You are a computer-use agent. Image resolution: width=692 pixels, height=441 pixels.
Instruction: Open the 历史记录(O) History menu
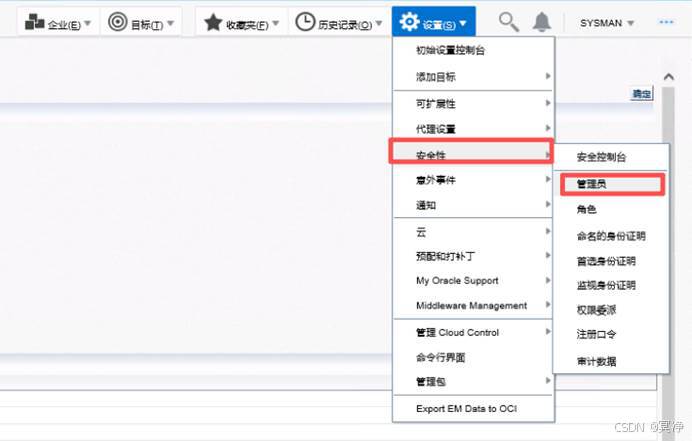tap(339, 22)
